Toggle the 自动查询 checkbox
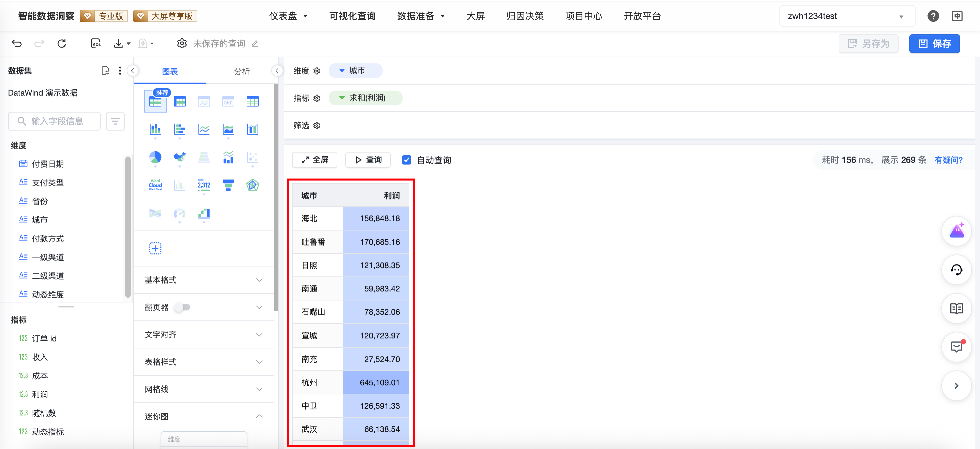The height and width of the screenshot is (449, 980). tap(406, 160)
